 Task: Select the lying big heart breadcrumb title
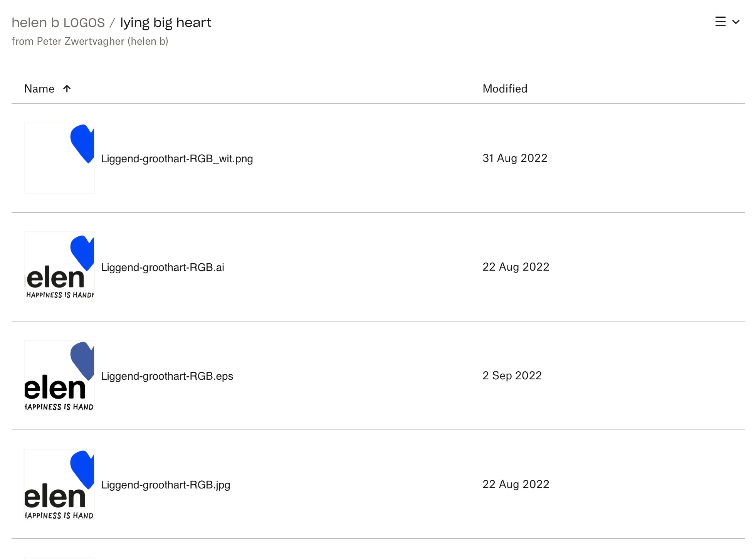[x=166, y=23]
